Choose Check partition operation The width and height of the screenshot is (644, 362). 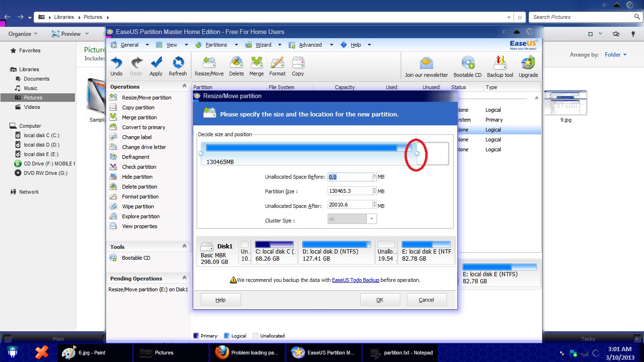coord(139,167)
